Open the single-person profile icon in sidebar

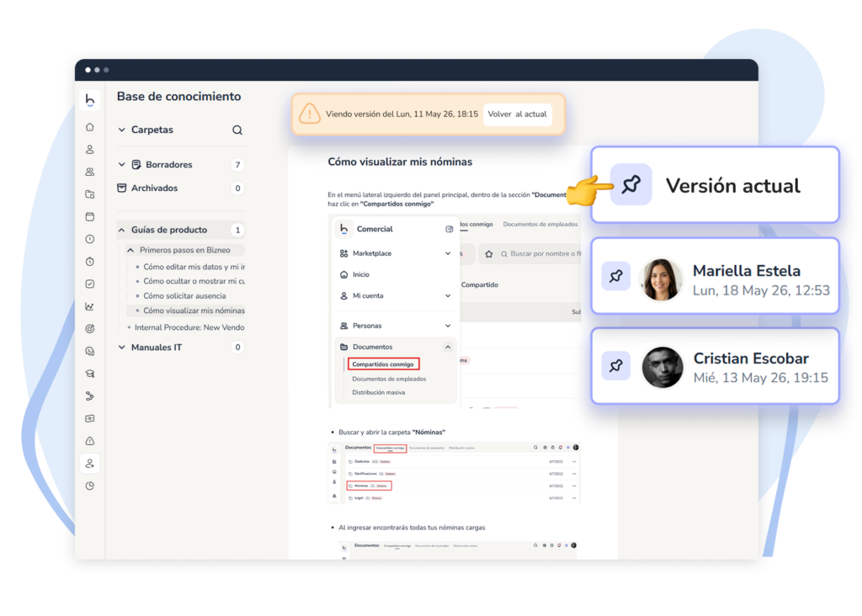[90, 150]
